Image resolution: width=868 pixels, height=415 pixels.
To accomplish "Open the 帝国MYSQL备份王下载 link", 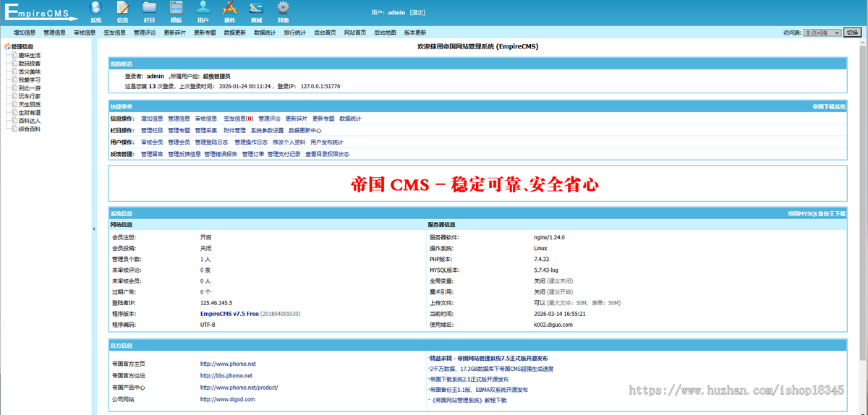I will coord(817,214).
